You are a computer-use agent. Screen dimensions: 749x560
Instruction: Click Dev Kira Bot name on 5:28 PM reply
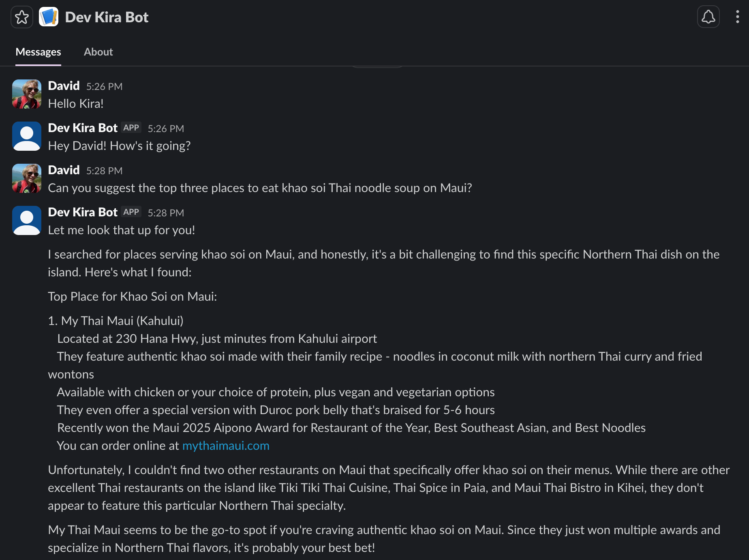click(83, 212)
